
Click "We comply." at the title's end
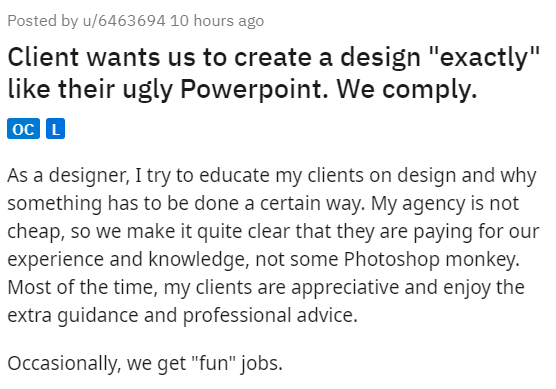[407, 89]
